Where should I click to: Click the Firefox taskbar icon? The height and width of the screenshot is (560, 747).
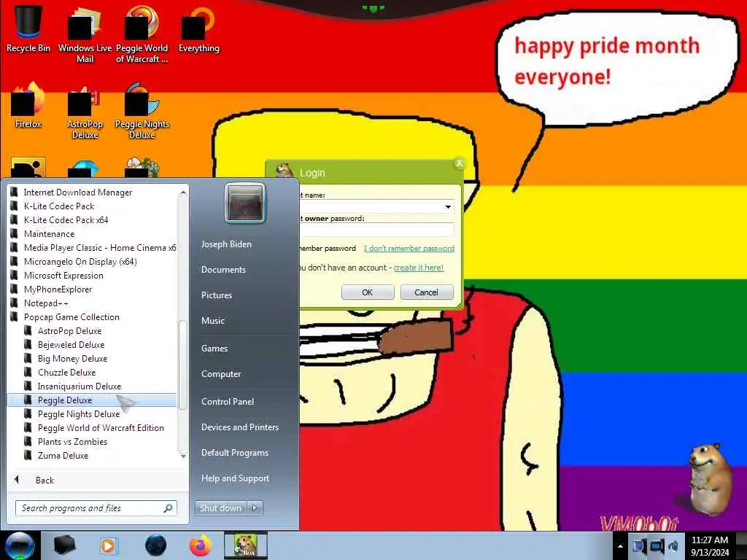[201, 545]
